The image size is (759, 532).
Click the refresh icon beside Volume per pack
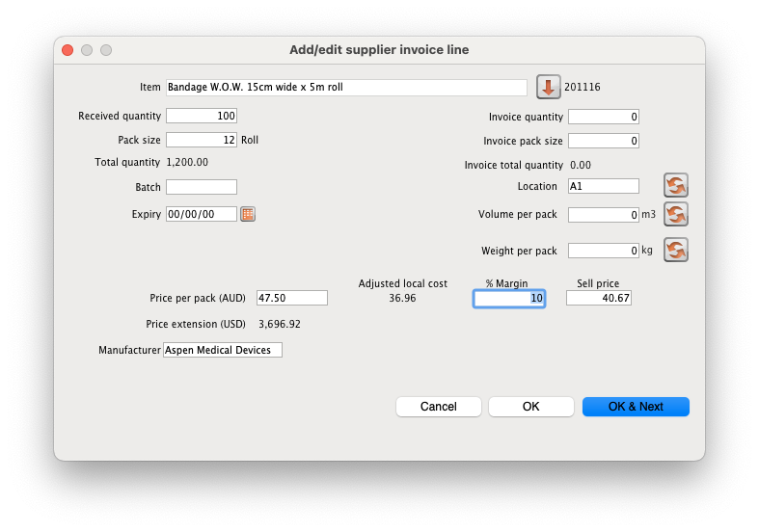click(x=676, y=214)
